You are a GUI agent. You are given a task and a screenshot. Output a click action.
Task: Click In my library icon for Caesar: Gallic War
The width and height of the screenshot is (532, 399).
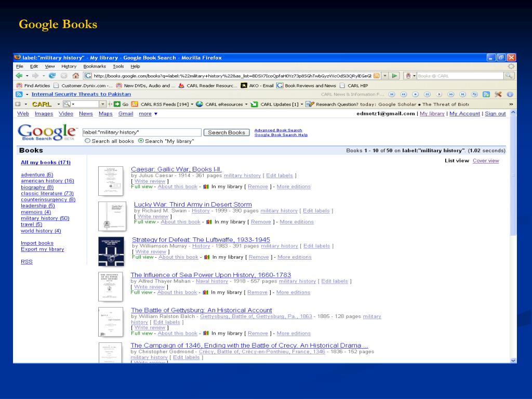click(x=206, y=187)
